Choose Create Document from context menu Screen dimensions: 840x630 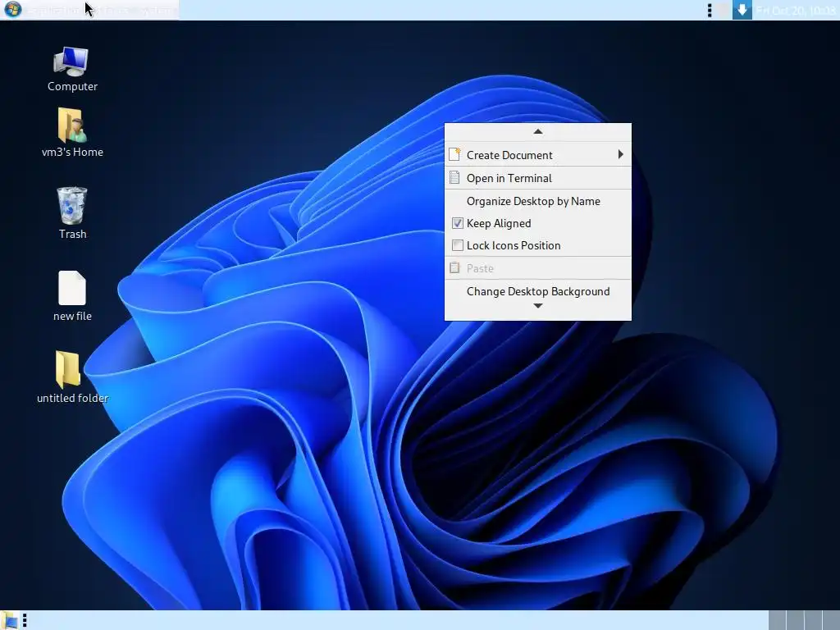[x=538, y=155]
